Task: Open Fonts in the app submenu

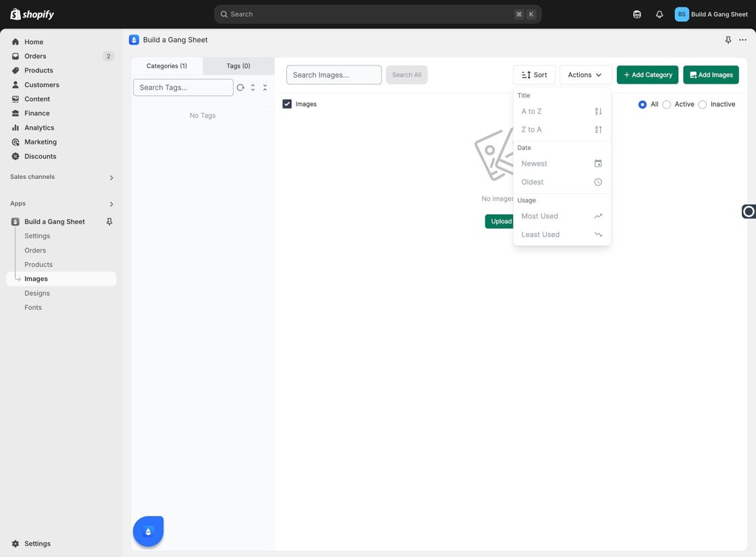Action: [x=33, y=308]
